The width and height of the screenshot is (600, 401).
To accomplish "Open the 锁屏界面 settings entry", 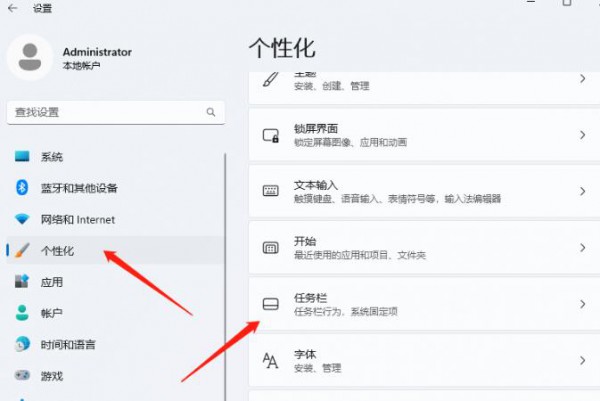I will (x=420, y=135).
